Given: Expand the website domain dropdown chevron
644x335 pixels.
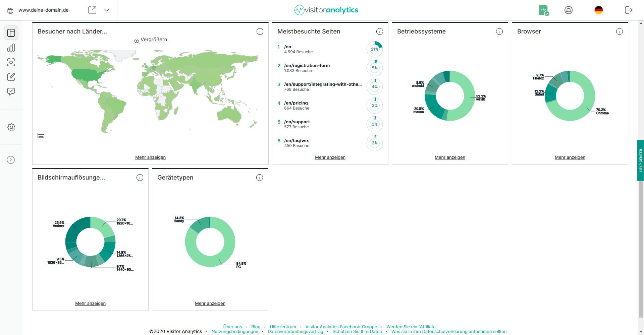Looking at the screenshot, I should click(107, 10).
